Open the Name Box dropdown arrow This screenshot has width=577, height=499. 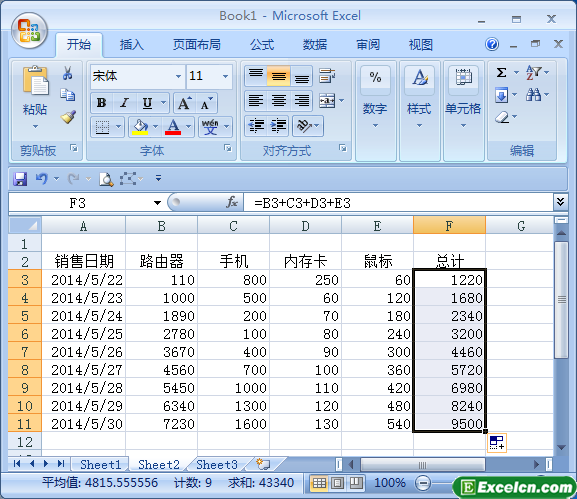[x=157, y=203]
